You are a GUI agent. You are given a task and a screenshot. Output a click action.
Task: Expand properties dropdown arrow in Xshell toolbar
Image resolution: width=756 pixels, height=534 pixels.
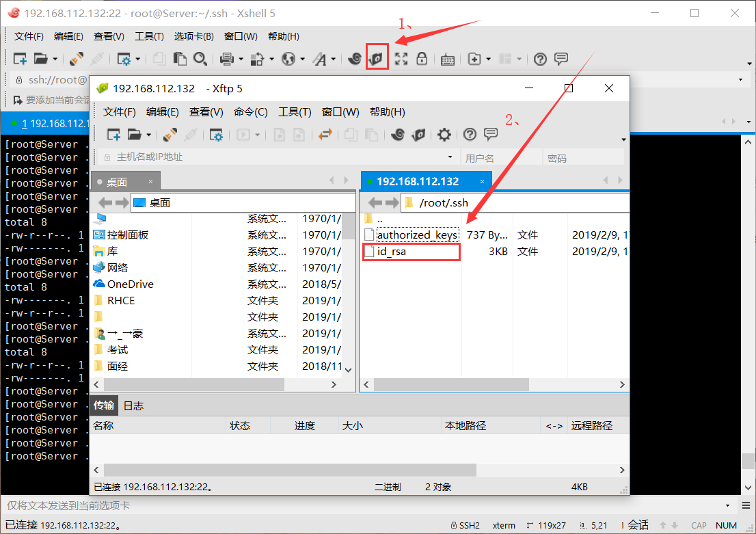(x=138, y=59)
